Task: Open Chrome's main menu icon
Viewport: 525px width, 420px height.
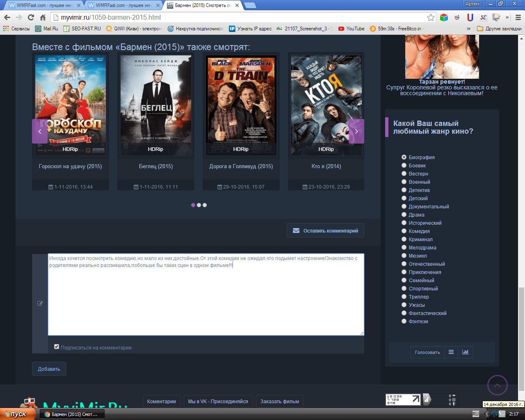Action: click(x=518, y=17)
